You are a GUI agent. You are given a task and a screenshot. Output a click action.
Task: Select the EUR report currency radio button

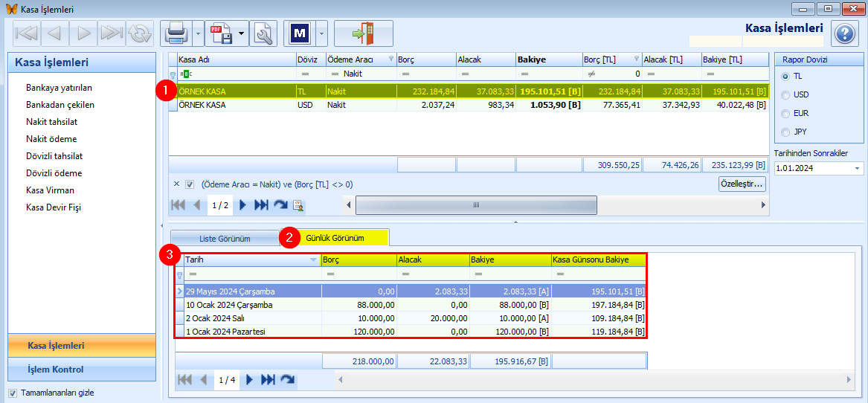[x=785, y=114]
